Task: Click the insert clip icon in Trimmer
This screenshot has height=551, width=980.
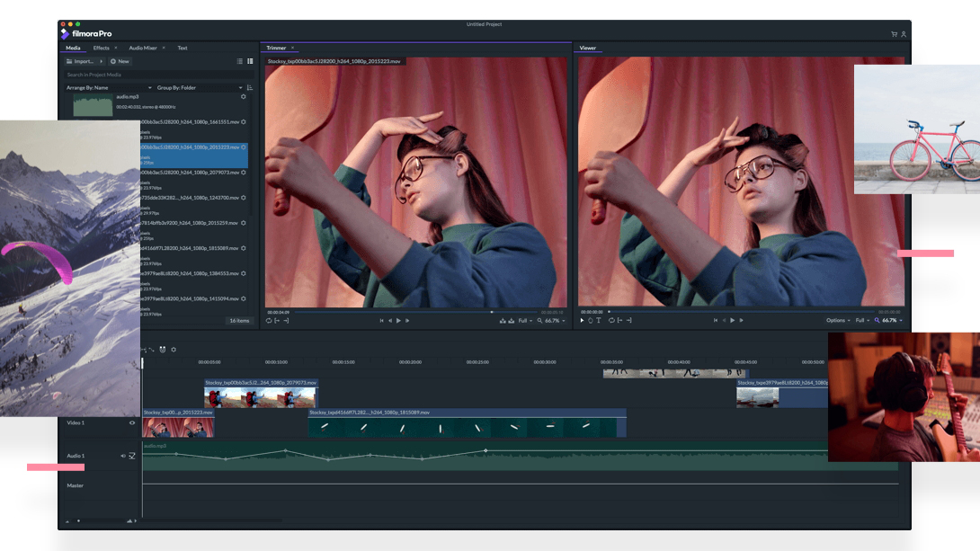Action: point(503,321)
